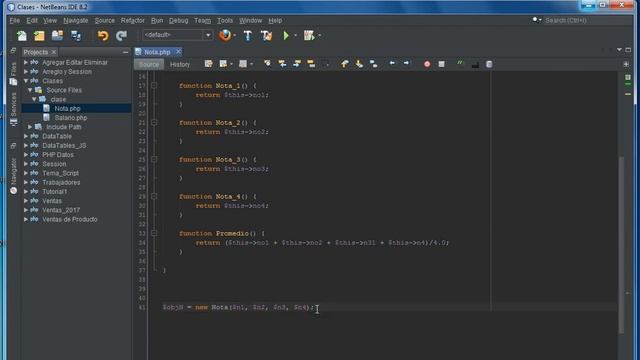The width and height of the screenshot is (640, 360).
Task: Open the Navigate menu
Action: click(x=76, y=20)
